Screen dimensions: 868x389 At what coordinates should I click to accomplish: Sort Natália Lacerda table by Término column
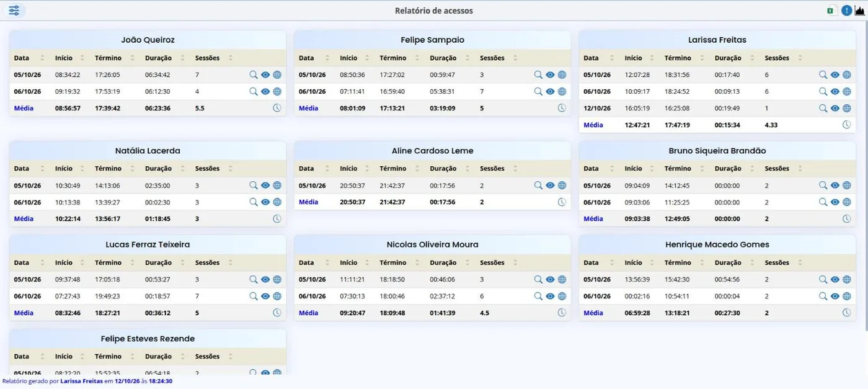tap(113, 168)
